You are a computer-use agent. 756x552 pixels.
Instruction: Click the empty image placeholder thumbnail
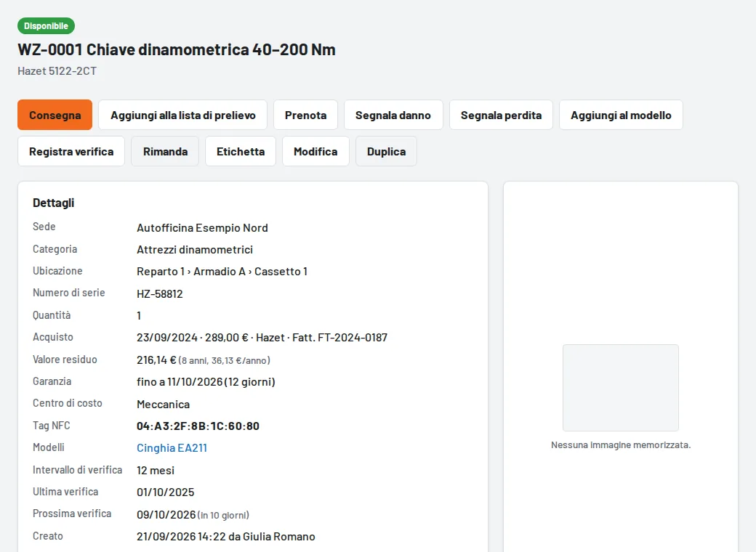[x=621, y=388]
